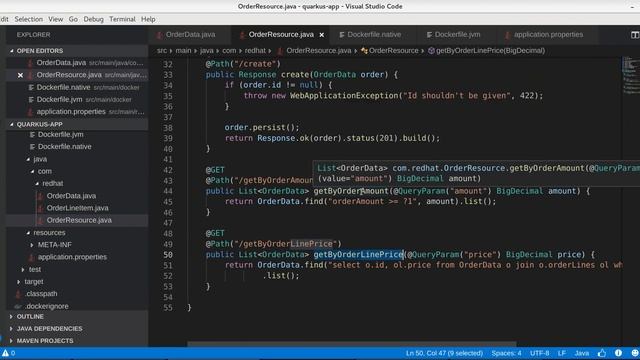Screen dimensions: 640x360
Task: Click the Explorer panel title
Action: click(x=33, y=35)
